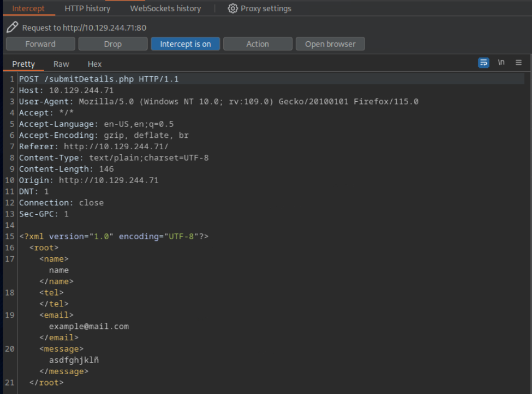Click the POST /submitDetails.php request line

coord(98,79)
